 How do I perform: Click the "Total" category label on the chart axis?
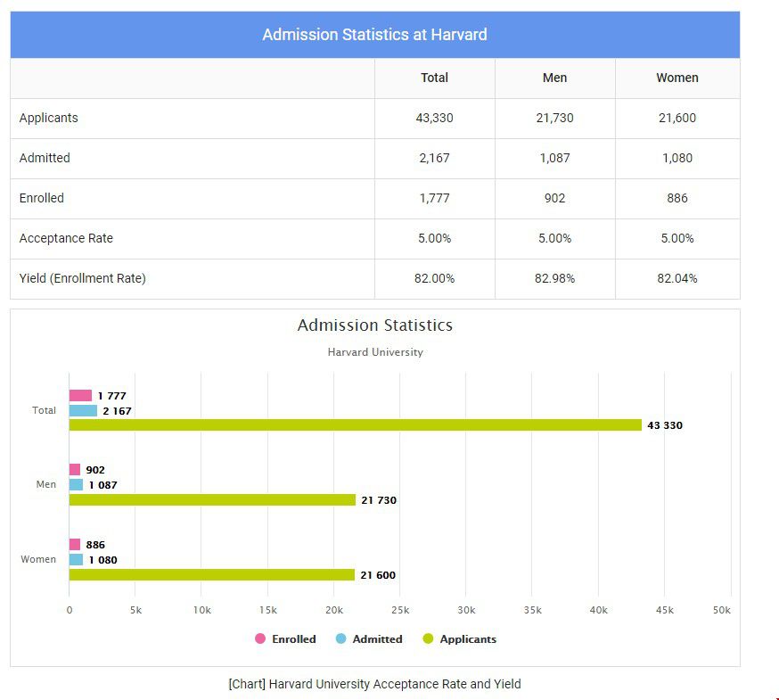44,410
